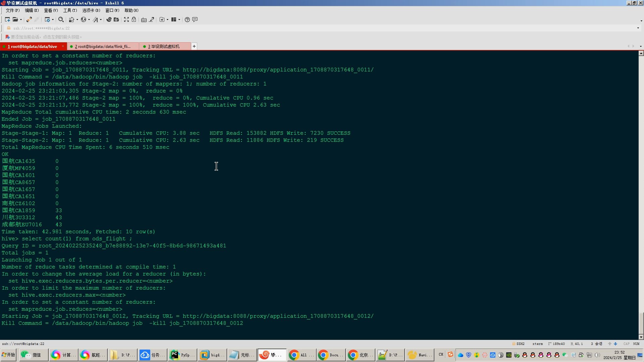The height and width of the screenshot is (362, 644).
Task: Add a new tab with plus button
Action: pos(194,47)
